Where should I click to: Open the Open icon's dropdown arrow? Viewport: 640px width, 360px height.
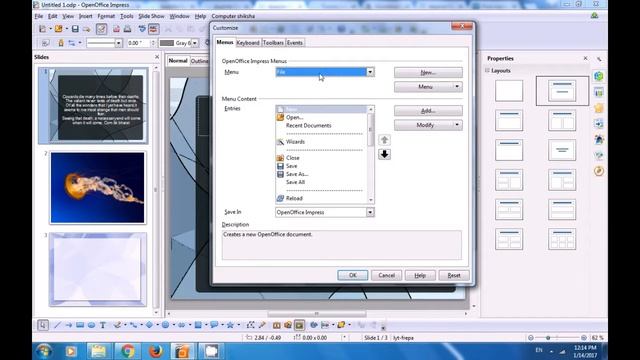[67, 29]
